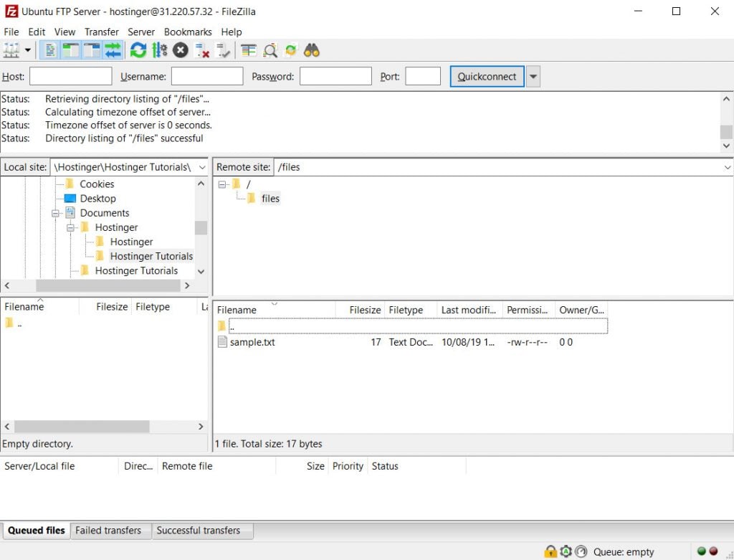The image size is (734, 560).
Task: Open the Site Manager icon
Action: click(x=11, y=50)
